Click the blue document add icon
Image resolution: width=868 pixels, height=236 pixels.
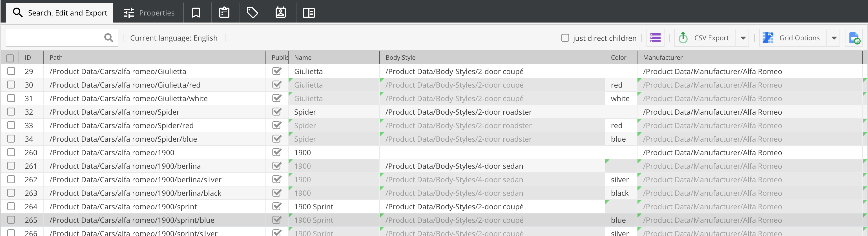pos(854,38)
